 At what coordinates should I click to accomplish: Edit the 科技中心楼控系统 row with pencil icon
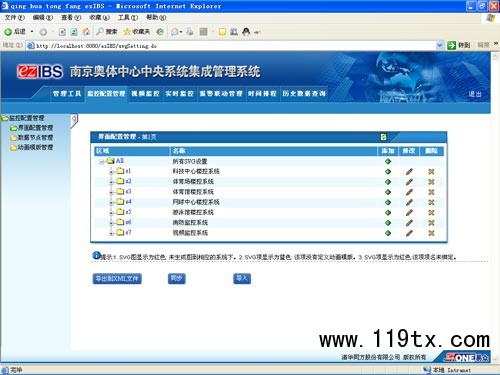[409, 172]
